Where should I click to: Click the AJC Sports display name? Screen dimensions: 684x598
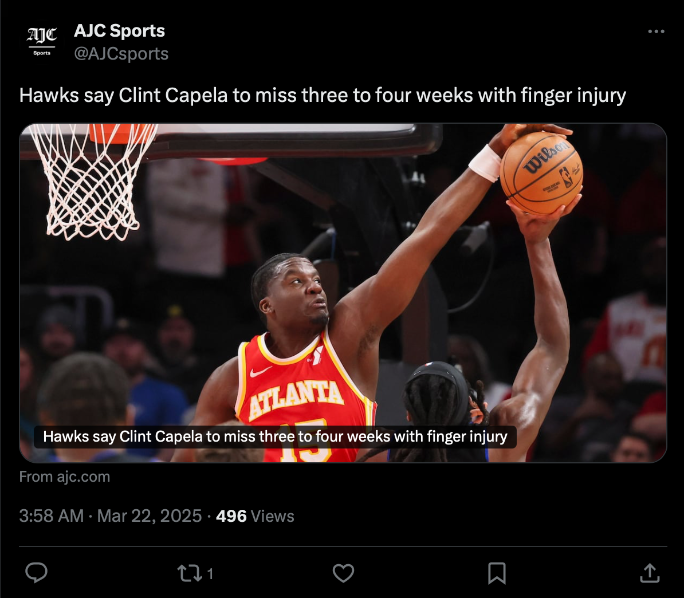coord(120,31)
